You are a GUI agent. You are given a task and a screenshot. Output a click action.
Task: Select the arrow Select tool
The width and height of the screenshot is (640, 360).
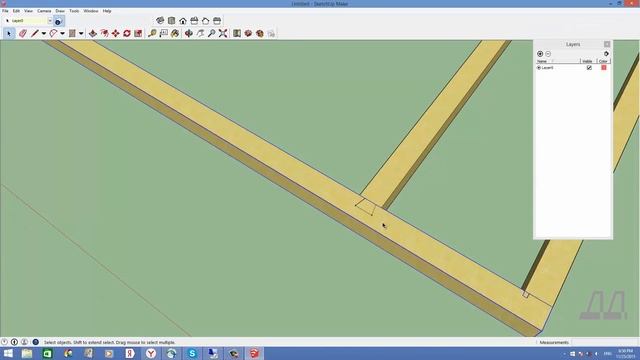point(9,33)
